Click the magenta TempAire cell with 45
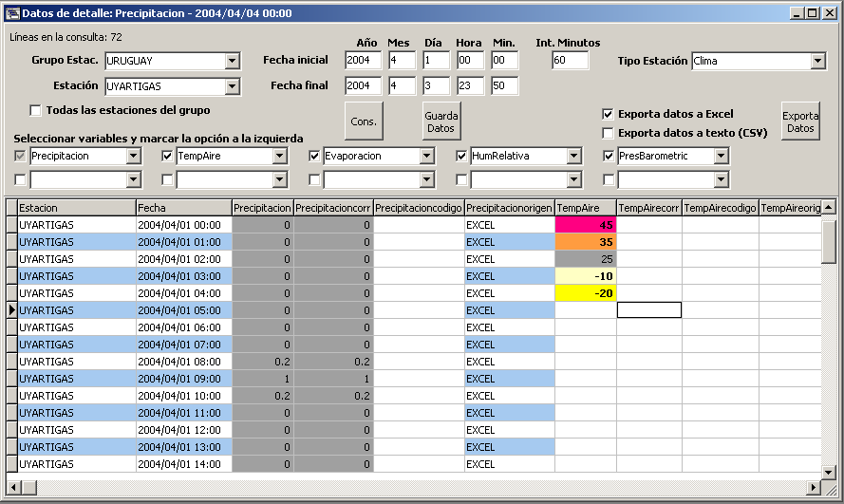The height and width of the screenshot is (504, 844). [x=585, y=225]
